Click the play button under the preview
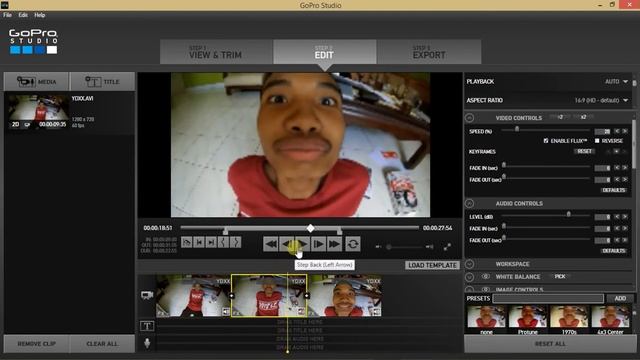The height and width of the screenshot is (360, 640). pyautogui.click(x=302, y=244)
